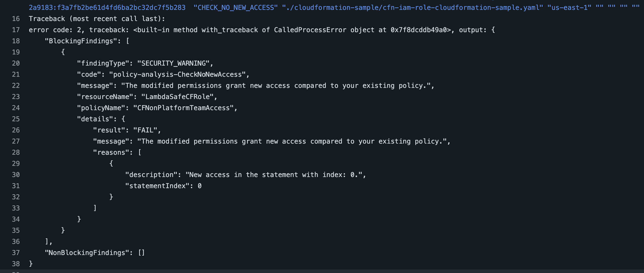Select line number 30 beside description
The height and width of the screenshot is (273, 644).
pyautogui.click(x=16, y=175)
